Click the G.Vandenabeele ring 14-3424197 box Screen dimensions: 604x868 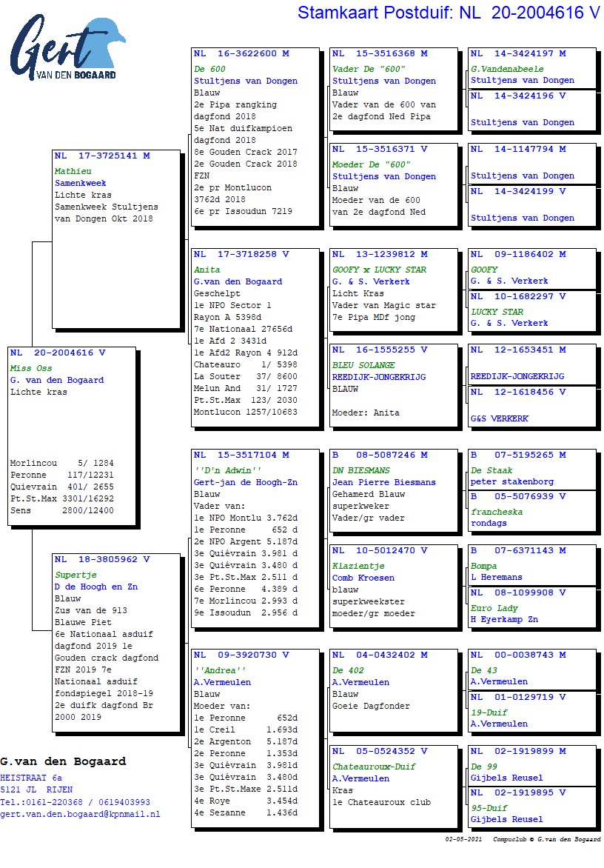point(531,68)
